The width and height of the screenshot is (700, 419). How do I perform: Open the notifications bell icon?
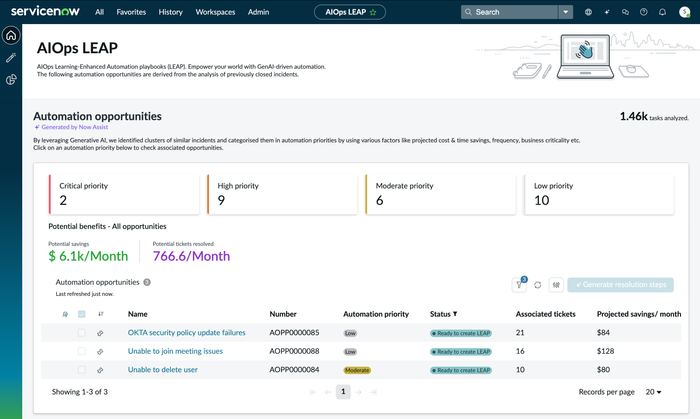coord(663,12)
